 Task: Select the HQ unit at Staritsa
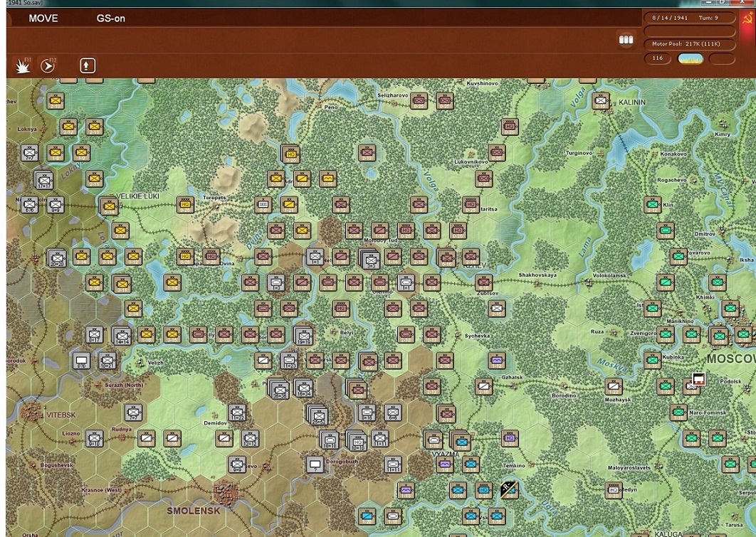coord(471,205)
